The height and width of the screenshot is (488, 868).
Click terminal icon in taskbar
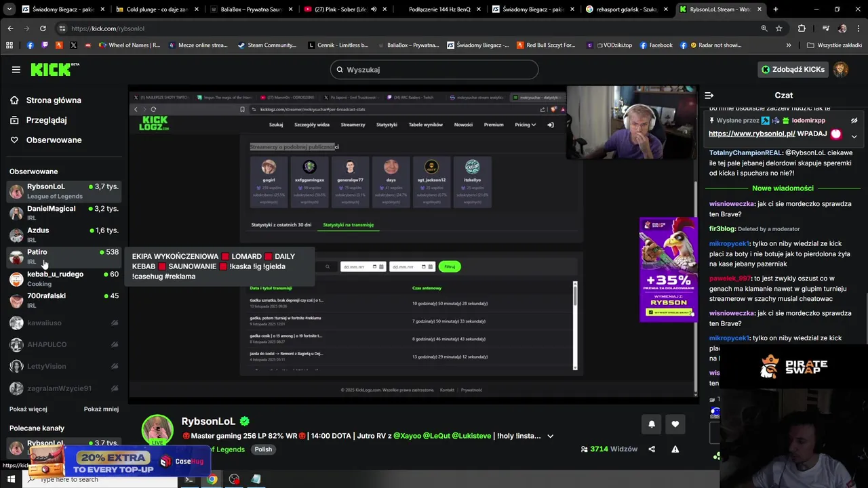point(189,479)
